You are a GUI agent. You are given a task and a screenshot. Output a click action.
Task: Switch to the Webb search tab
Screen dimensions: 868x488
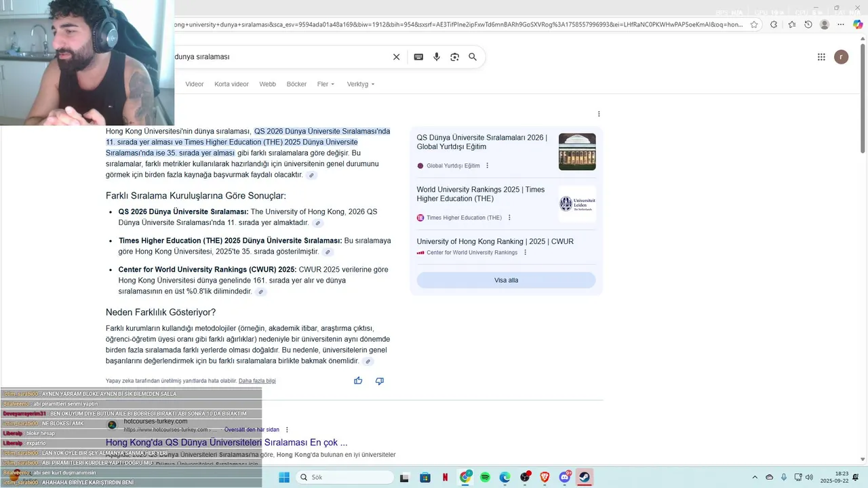[x=267, y=84]
